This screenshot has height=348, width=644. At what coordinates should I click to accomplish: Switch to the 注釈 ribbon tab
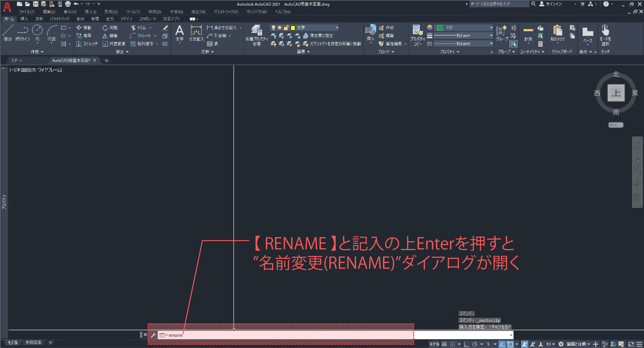(x=39, y=19)
